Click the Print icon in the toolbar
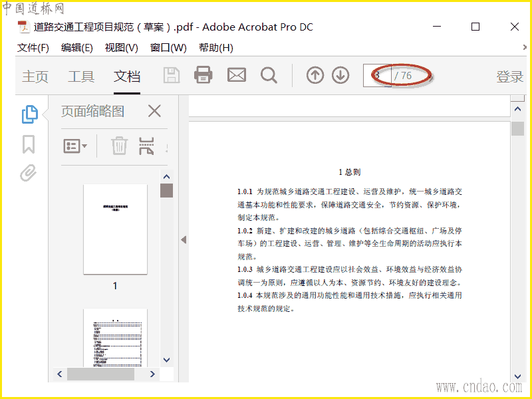Screen dimensions: 532x399 (x=203, y=75)
